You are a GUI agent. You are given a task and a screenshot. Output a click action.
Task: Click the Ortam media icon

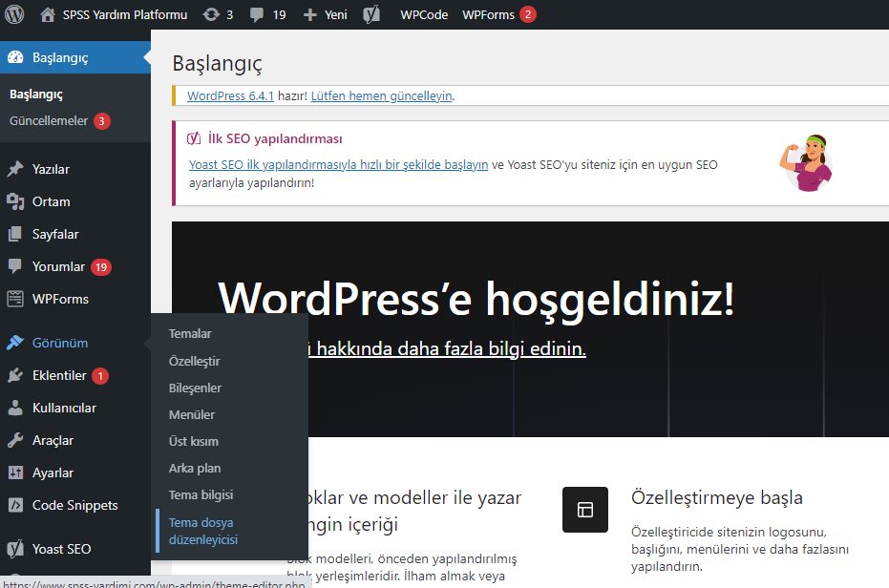tap(15, 201)
